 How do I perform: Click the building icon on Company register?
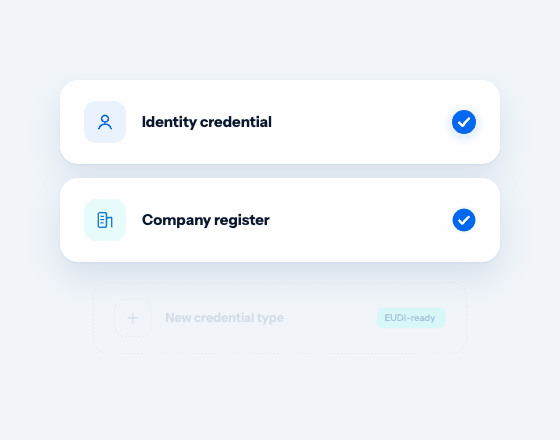pos(105,220)
